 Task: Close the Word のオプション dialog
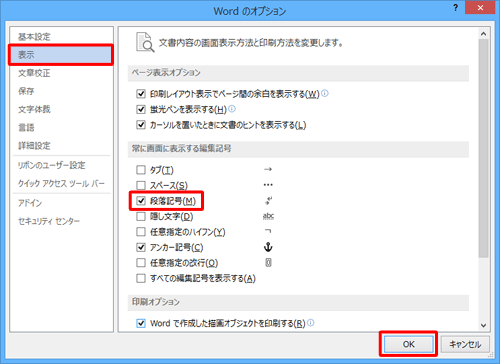point(480,8)
